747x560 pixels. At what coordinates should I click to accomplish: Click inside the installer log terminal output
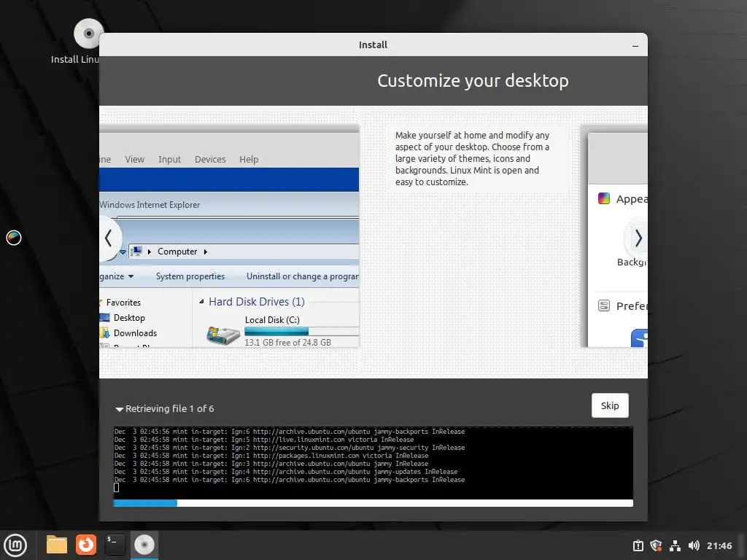pyautogui.click(x=373, y=463)
